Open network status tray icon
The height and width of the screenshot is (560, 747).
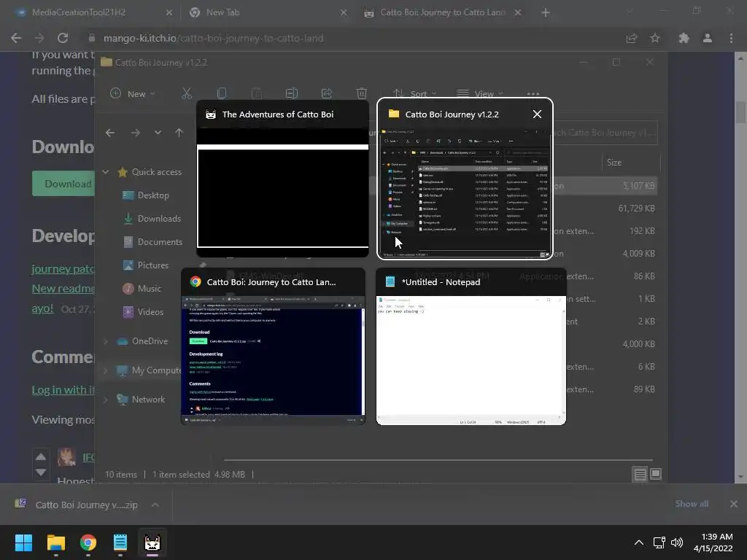click(x=659, y=542)
